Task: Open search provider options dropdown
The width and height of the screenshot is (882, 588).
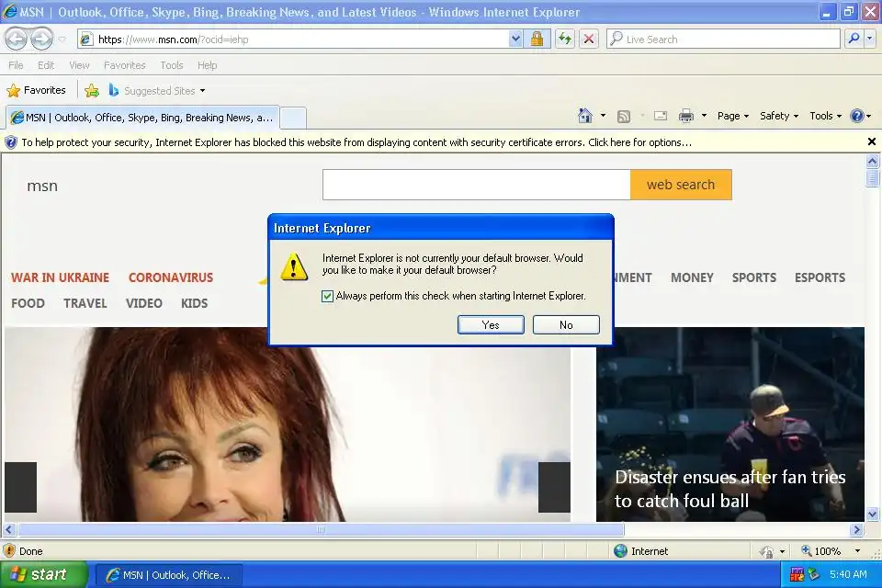Action: pyautogui.click(x=870, y=39)
